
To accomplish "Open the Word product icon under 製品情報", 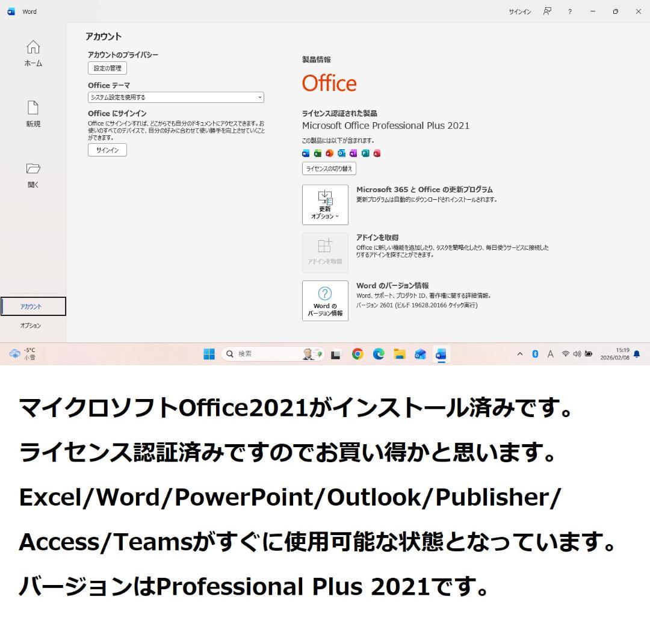I will pos(305,153).
